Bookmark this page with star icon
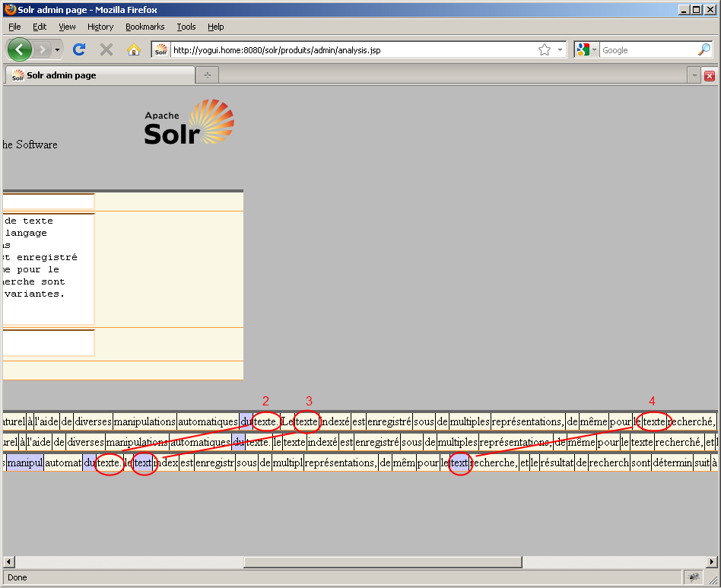Image resolution: width=721 pixels, height=588 pixels. pos(545,49)
